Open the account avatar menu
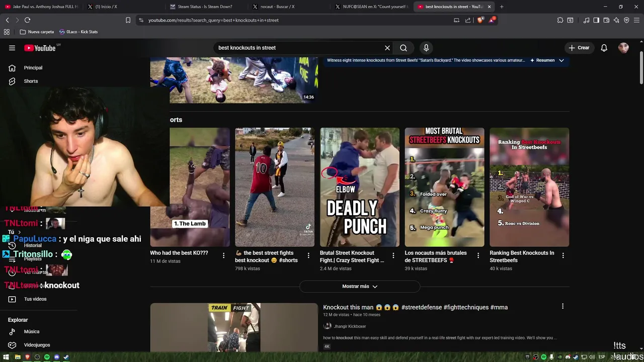 click(x=623, y=48)
